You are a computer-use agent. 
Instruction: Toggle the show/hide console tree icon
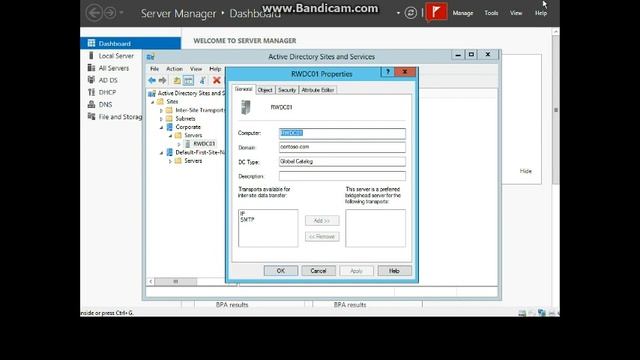(188, 80)
